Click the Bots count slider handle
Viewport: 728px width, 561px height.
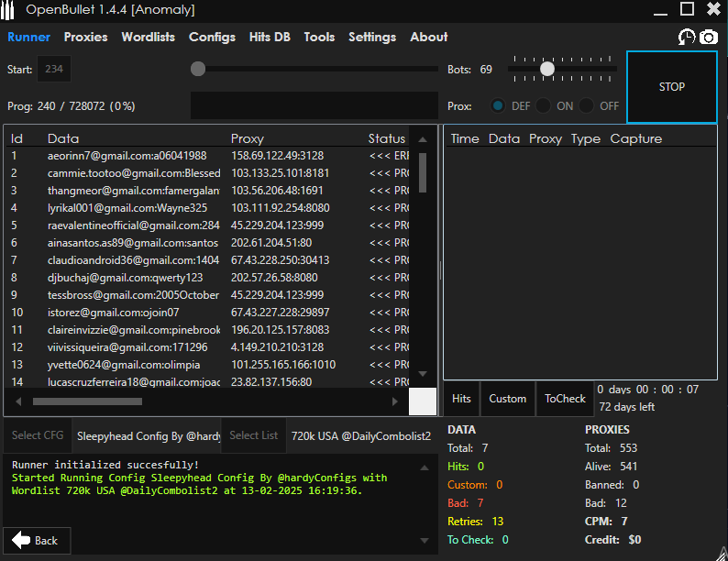pyautogui.click(x=547, y=69)
